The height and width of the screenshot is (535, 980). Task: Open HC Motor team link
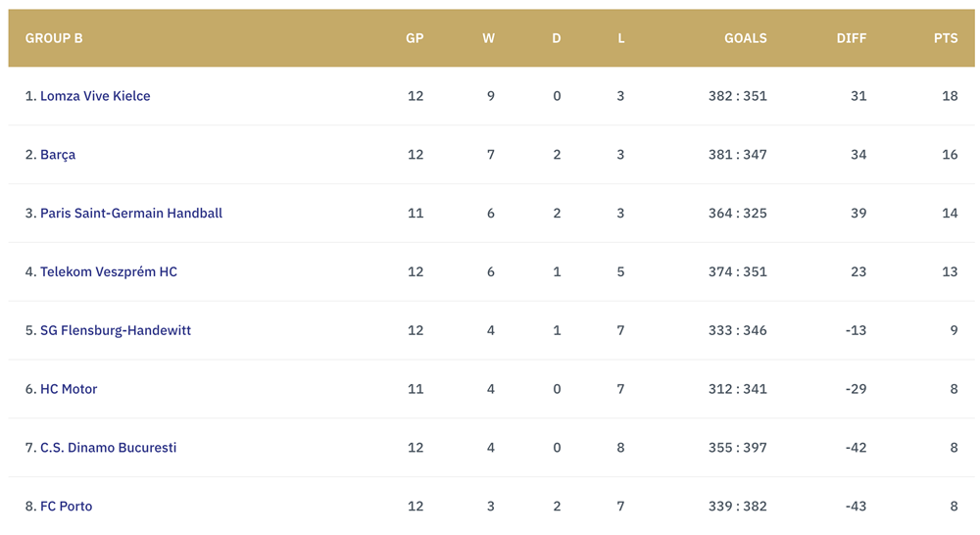pyautogui.click(x=69, y=389)
